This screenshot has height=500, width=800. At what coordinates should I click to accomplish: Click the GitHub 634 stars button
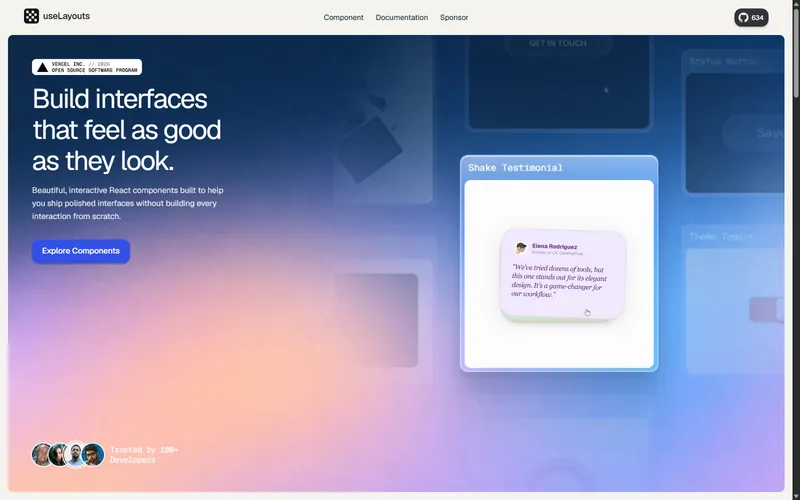coord(751,17)
